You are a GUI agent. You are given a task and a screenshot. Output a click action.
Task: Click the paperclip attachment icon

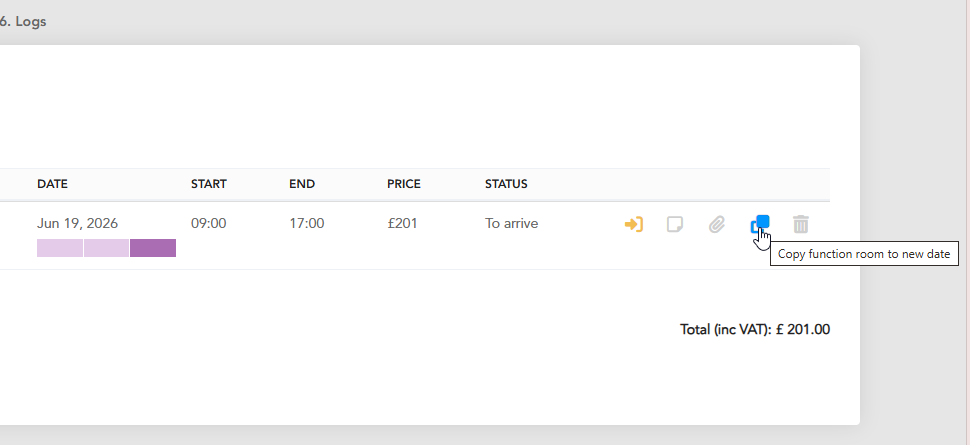716,224
